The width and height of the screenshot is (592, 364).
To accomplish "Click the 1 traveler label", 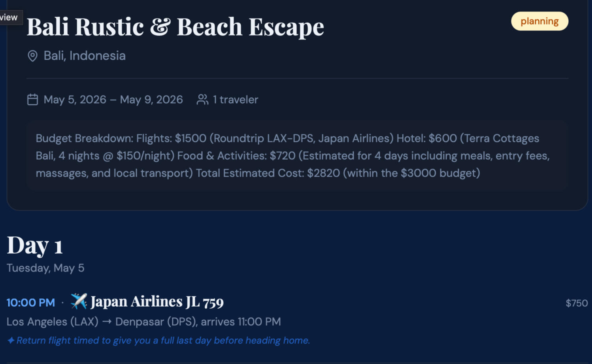I will [x=235, y=100].
